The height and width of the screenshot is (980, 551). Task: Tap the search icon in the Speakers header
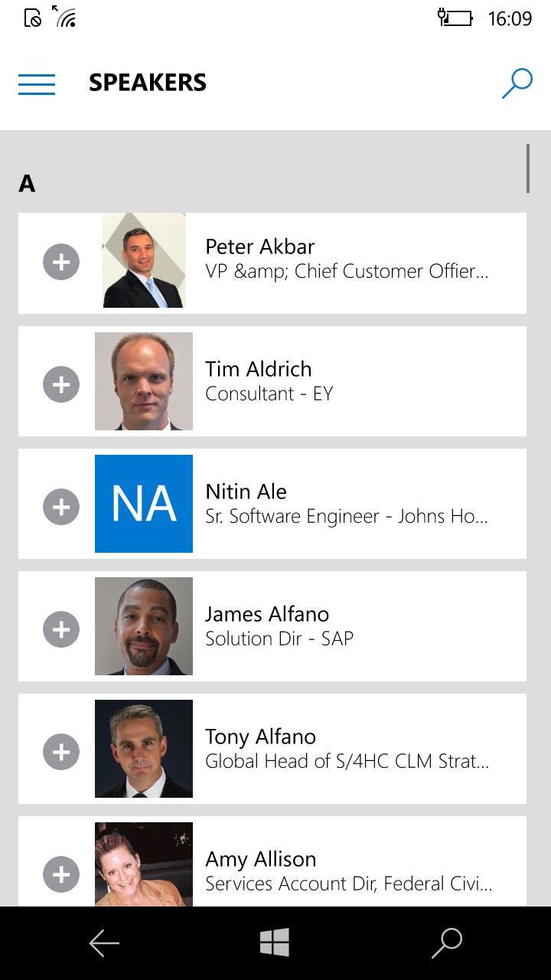[x=517, y=83]
